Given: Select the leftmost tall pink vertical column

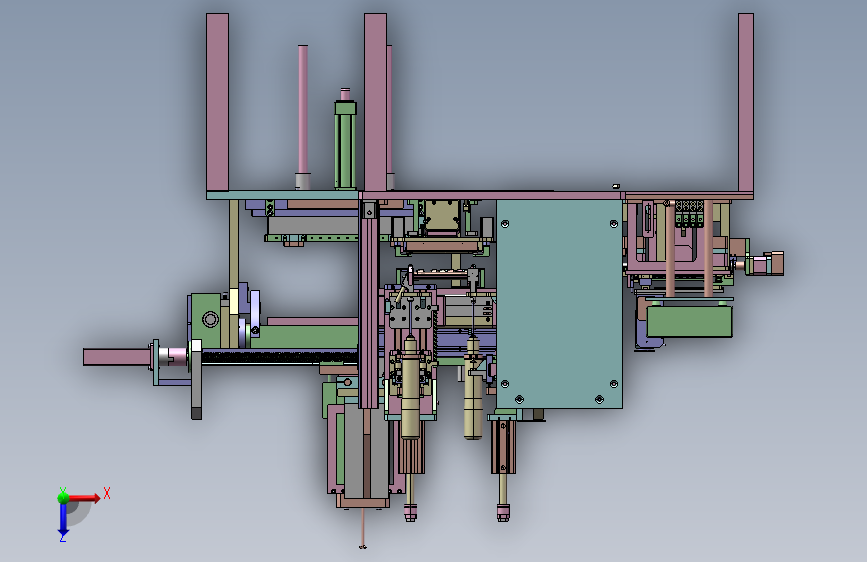Looking at the screenshot, I should [x=217, y=103].
